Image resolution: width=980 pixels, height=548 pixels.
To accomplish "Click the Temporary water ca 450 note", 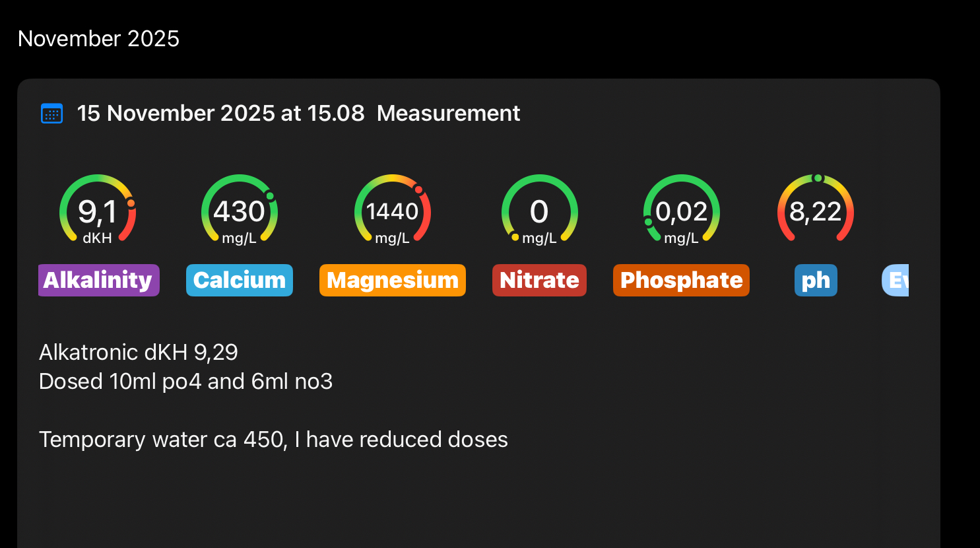I will [273, 440].
